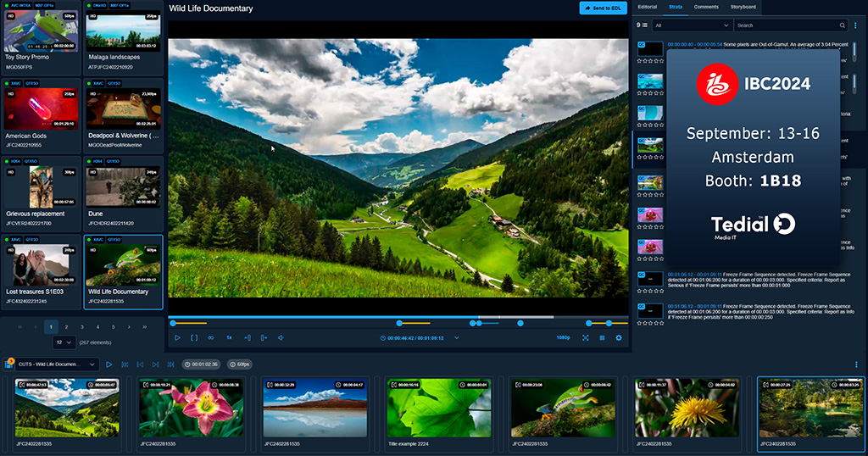Switch to the Strata tab
This screenshot has height=456, width=868.
[x=676, y=7]
